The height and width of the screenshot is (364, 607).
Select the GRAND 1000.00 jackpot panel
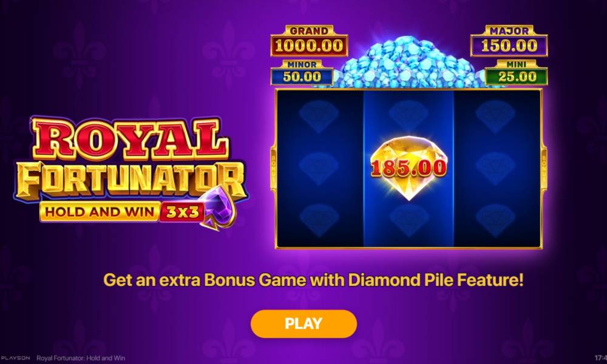[308, 41]
